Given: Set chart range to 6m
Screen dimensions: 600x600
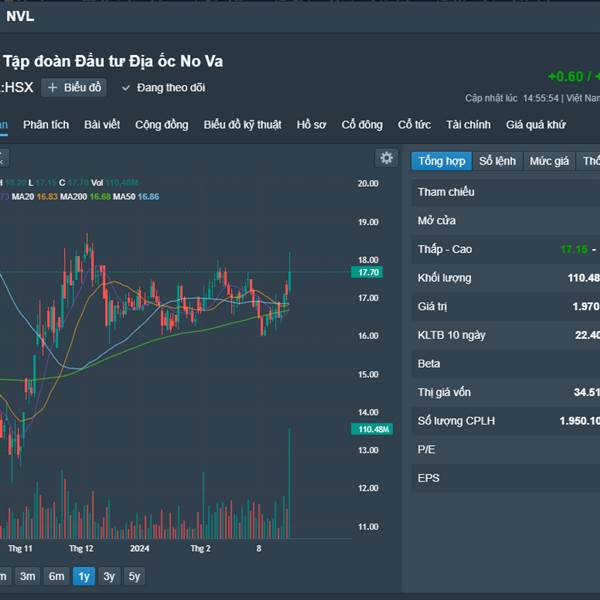Looking at the screenshot, I should 56,576.
